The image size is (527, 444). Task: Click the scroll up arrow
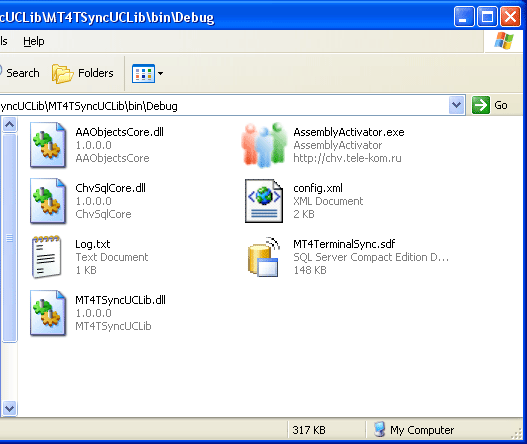9,125
